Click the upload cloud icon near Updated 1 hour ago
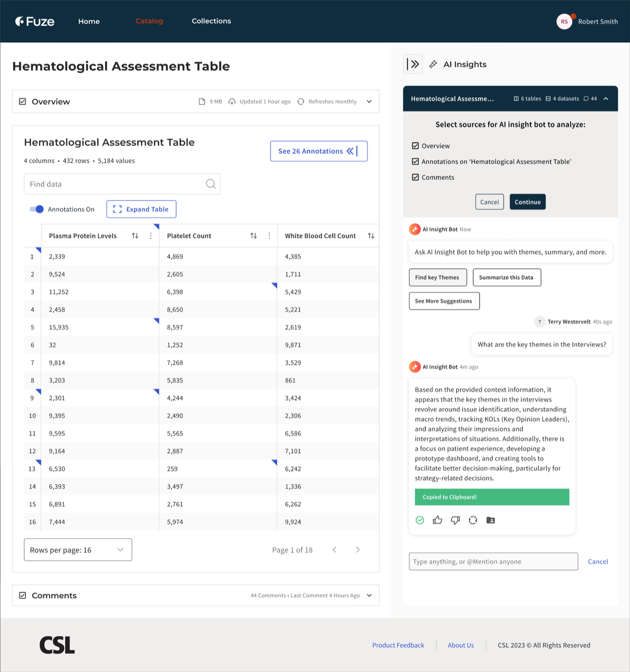 pos(232,101)
